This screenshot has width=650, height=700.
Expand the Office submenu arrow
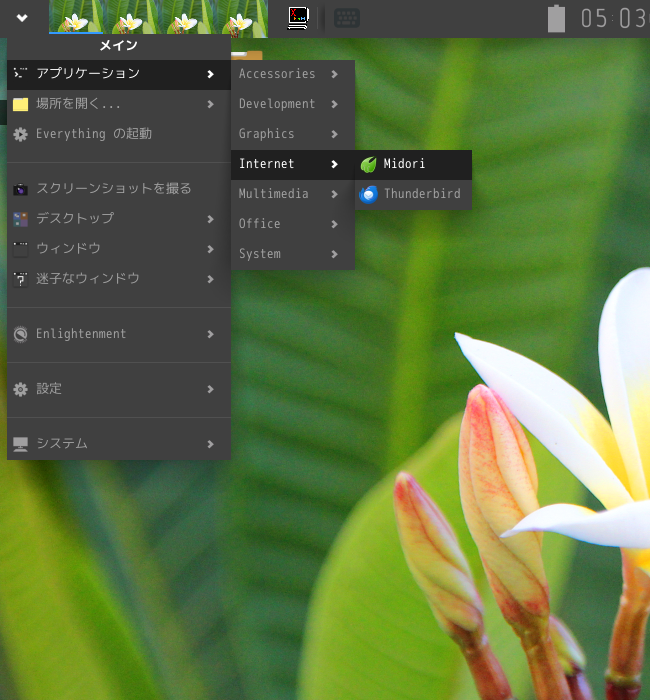[x=334, y=224]
